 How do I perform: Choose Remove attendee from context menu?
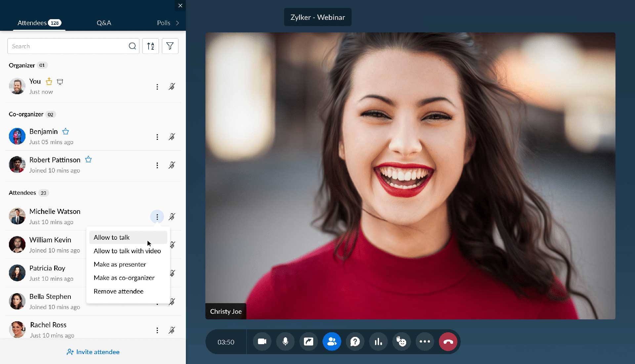tap(118, 291)
